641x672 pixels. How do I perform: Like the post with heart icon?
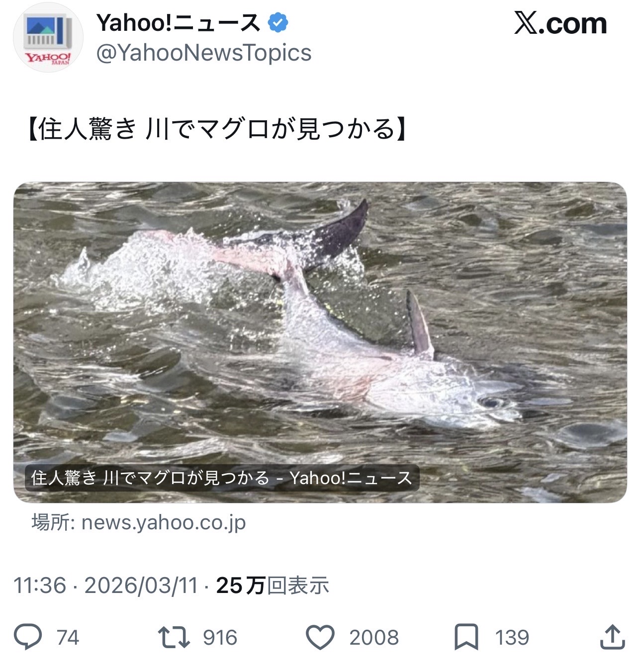pyautogui.click(x=320, y=637)
